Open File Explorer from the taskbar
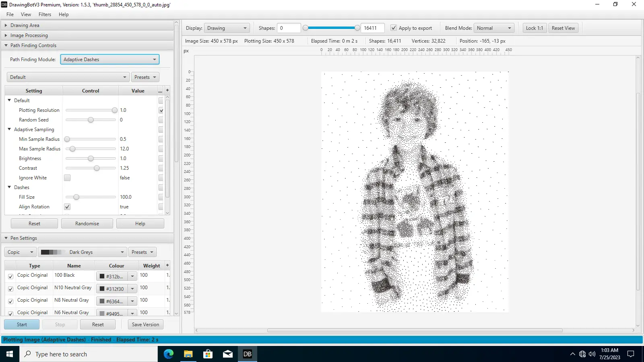 (x=188, y=354)
